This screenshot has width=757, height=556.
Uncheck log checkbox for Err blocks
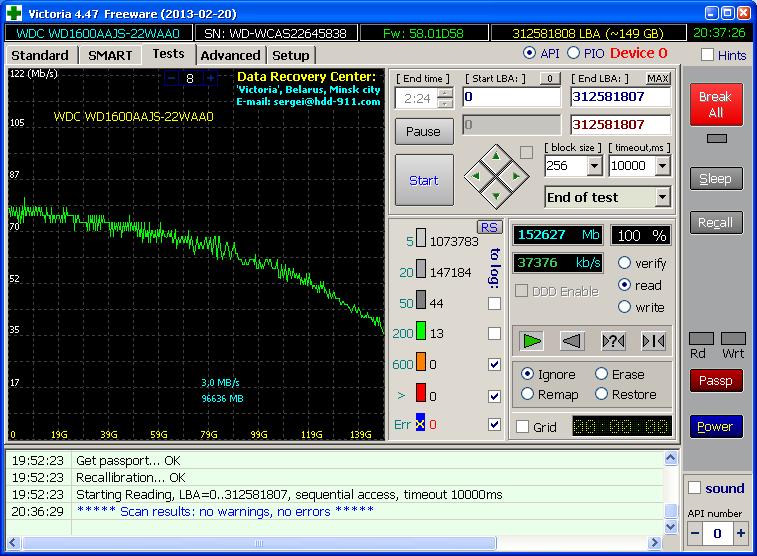pyautogui.click(x=494, y=424)
